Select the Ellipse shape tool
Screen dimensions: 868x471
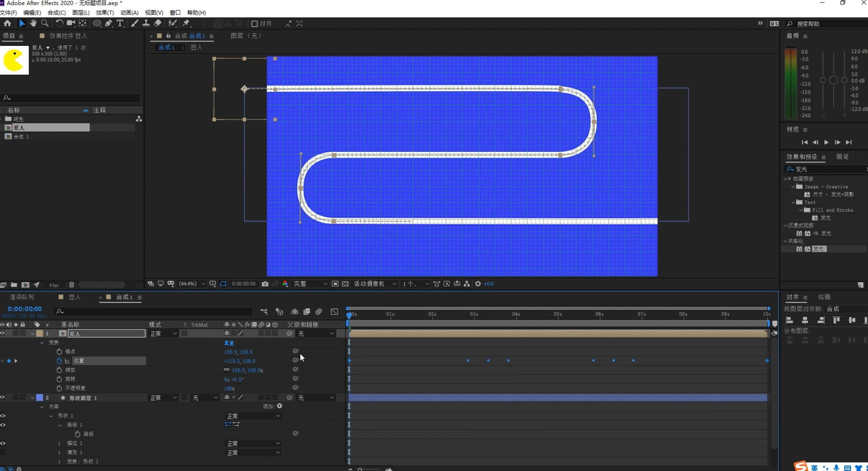tap(97, 23)
